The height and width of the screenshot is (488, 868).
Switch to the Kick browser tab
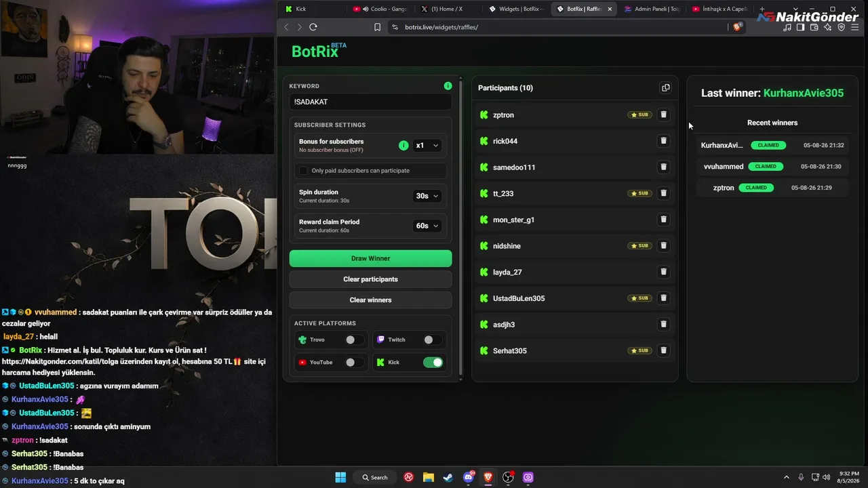pyautogui.click(x=313, y=9)
